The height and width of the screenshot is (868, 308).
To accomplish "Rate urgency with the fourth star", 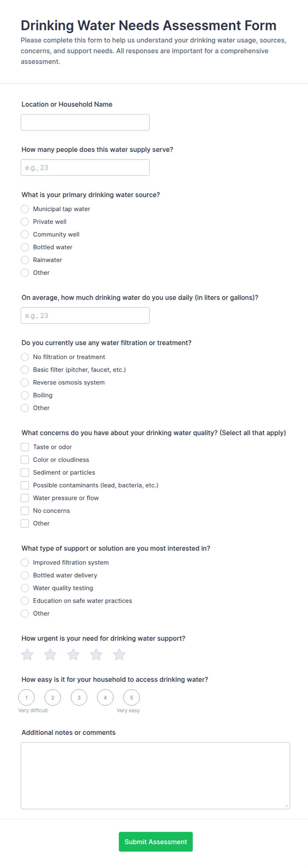I will (x=96, y=654).
